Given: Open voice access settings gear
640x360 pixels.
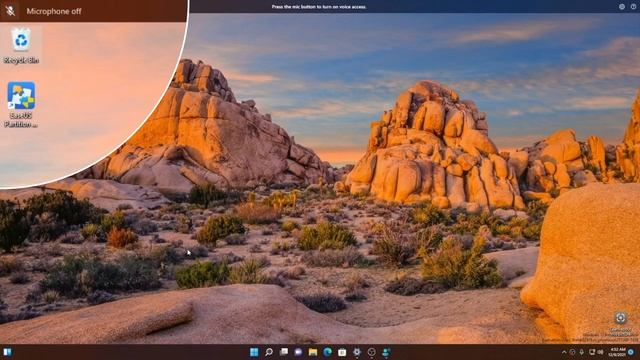Looking at the screenshot, I should [x=622, y=7].
